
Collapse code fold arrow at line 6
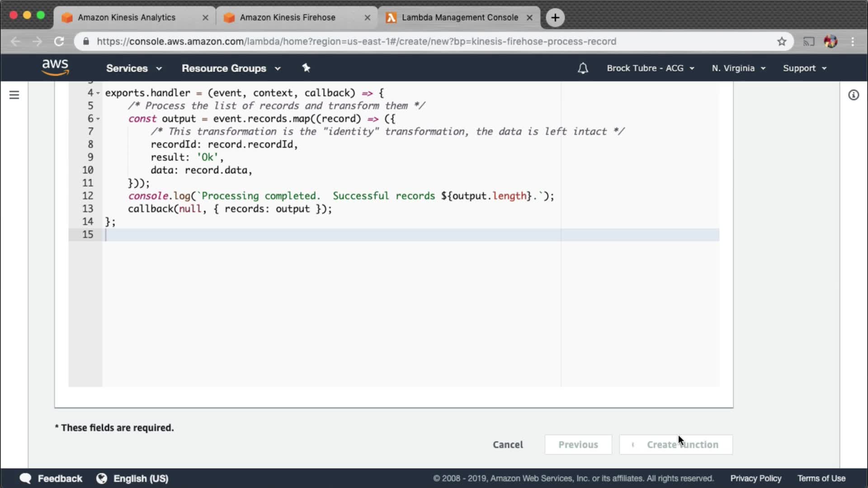tap(98, 119)
